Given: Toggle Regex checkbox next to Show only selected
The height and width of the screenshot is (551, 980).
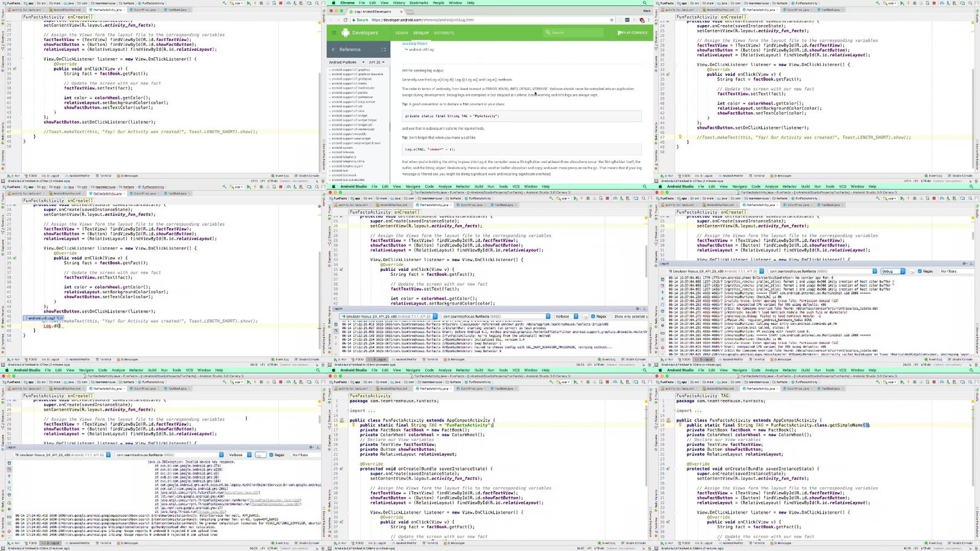Looking at the screenshot, I should [x=594, y=316].
